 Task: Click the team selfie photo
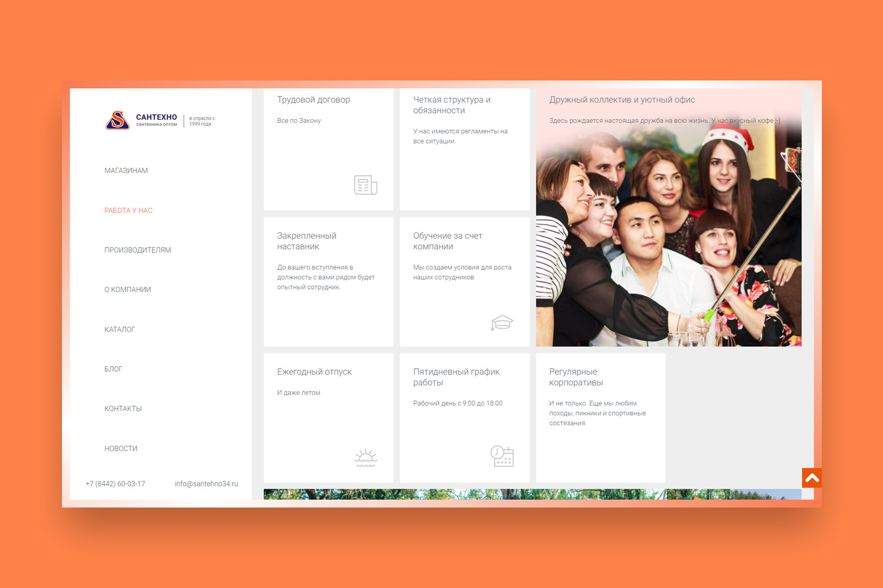pos(668,237)
